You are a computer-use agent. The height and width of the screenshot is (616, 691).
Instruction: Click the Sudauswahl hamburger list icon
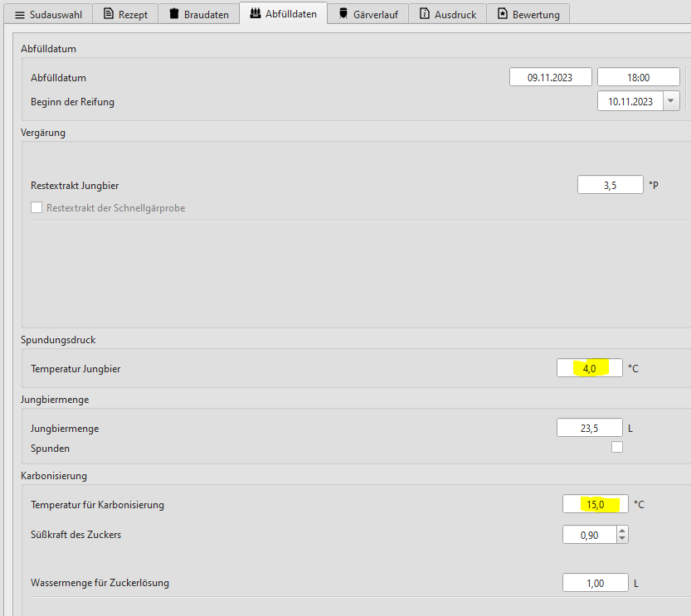(x=19, y=15)
